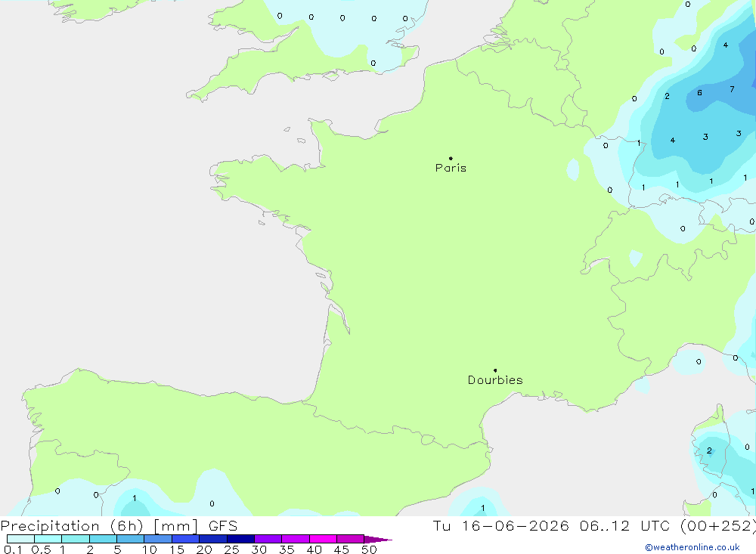This screenshot has width=756, height=554.
Task: Pick the 25–30 mm navy legend swatch
Action: (240, 539)
